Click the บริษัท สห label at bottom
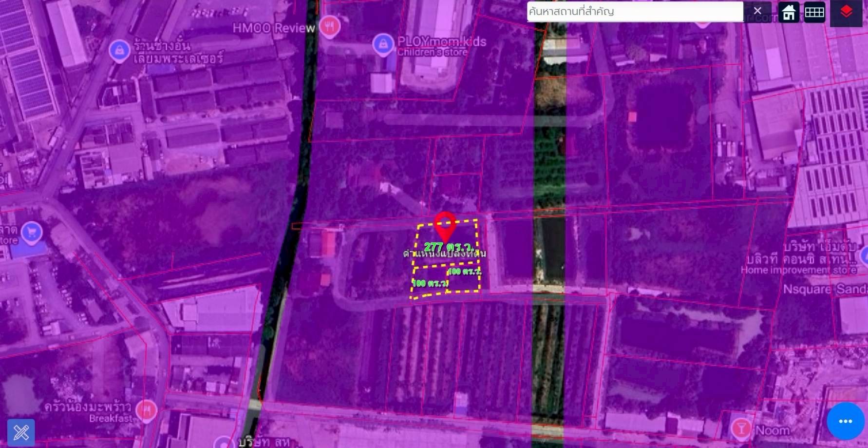Screen dimensions: 868x448 pos(264,442)
